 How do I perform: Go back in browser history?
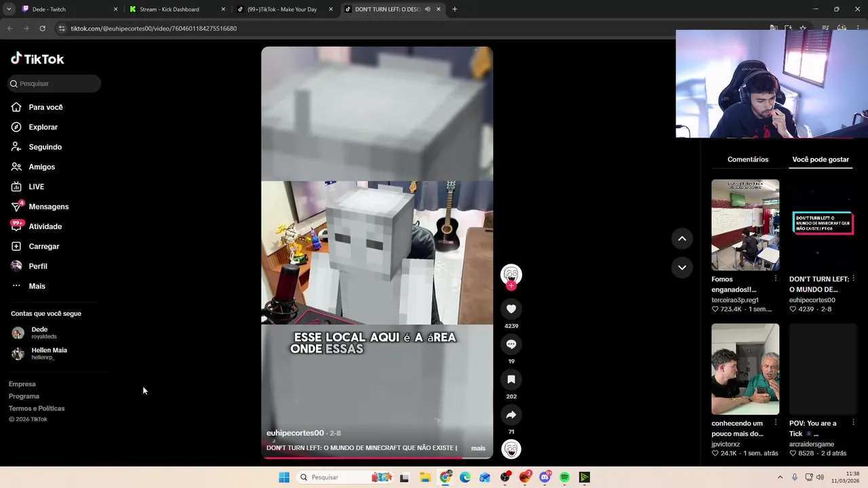point(10,28)
